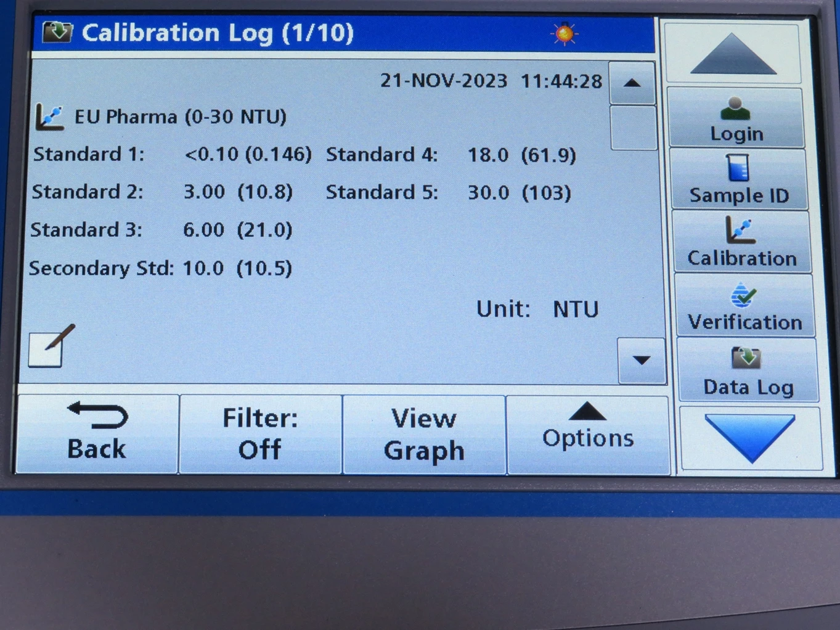Screen dimensions: 840x630
Task: Open the Calibration curve icon in sidebar
Action: [x=740, y=230]
